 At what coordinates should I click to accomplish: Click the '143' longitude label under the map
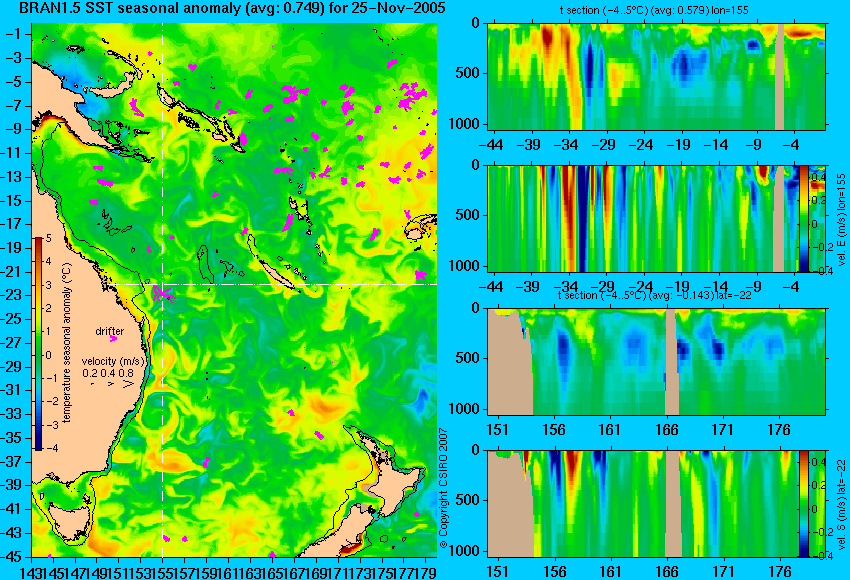(30, 571)
